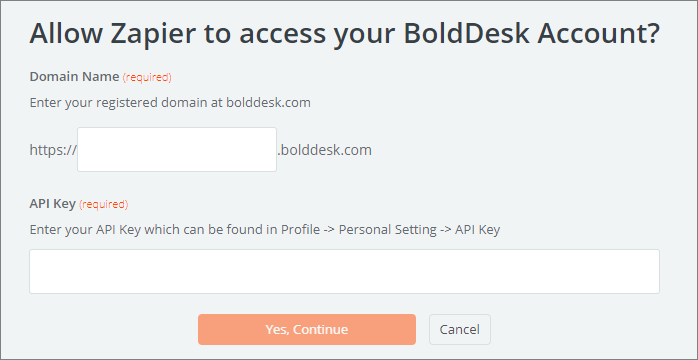Click the .bolddesk.com suffix after the domain box
This screenshot has width=698, height=360.
point(325,150)
